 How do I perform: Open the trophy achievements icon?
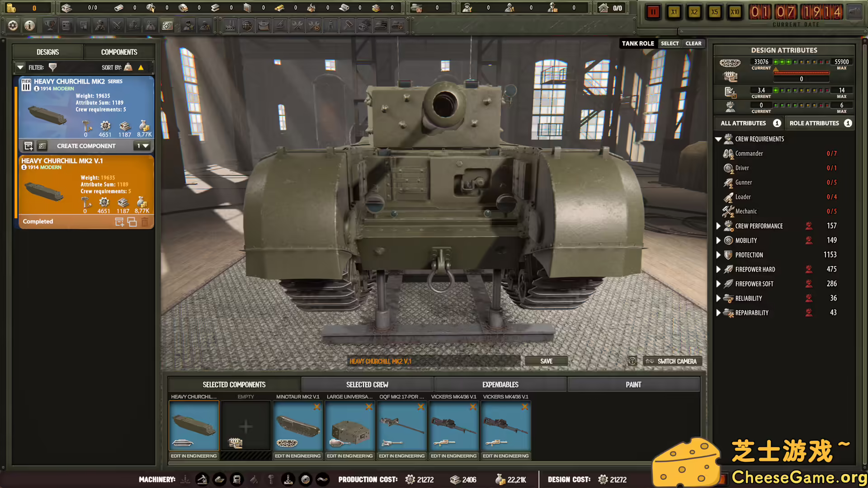click(x=49, y=25)
